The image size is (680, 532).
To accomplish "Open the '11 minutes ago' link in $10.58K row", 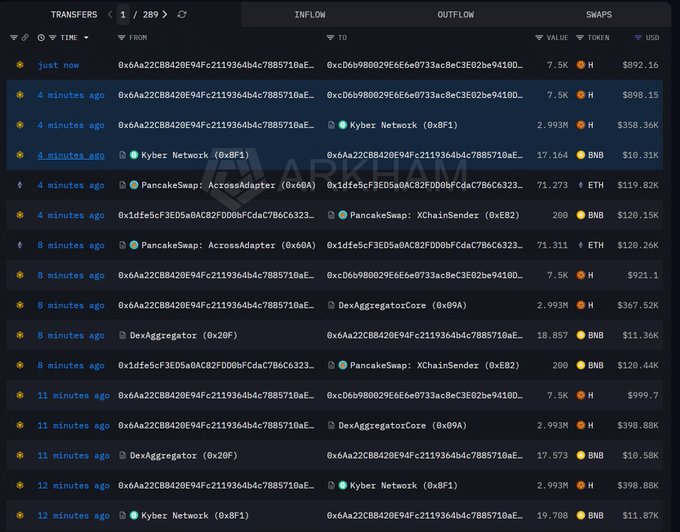I will coord(73,455).
